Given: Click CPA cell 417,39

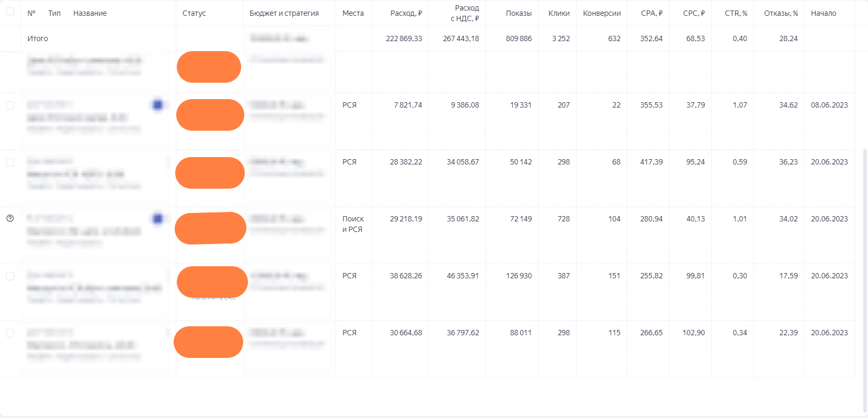Looking at the screenshot, I should click(651, 162).
